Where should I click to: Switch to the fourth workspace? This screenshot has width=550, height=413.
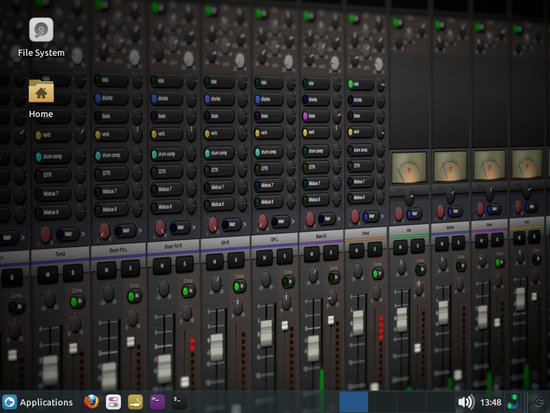(440, 402)
